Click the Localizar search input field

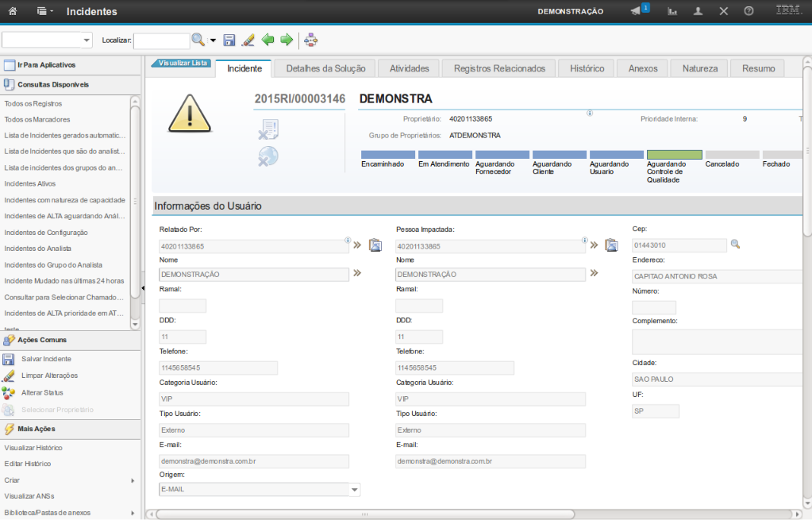[161, 40]
